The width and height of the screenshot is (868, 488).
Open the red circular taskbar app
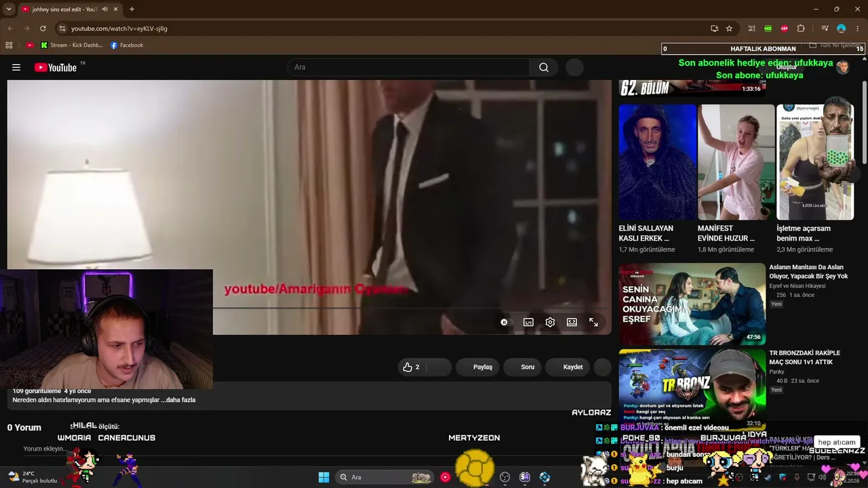445,477
